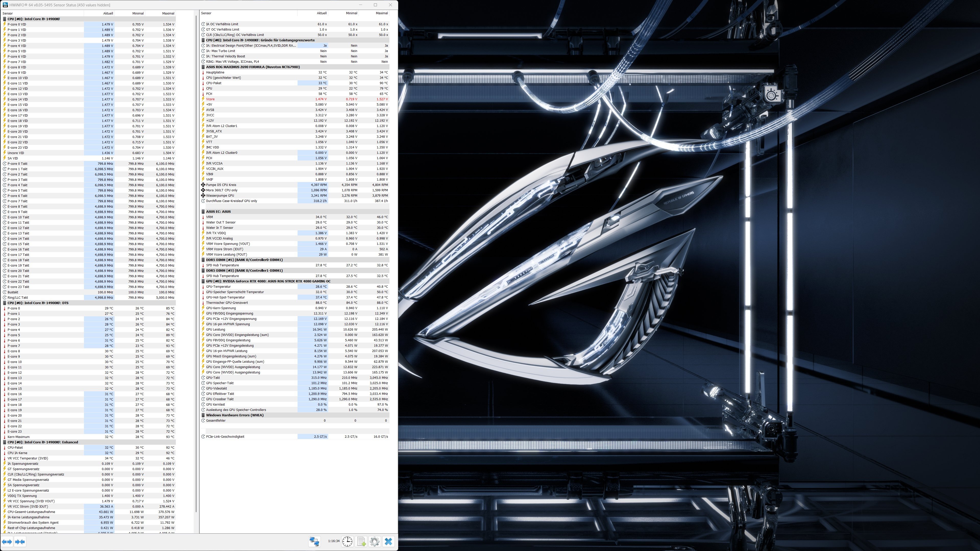Click the right panel Maximal column header
Viewport: 980px width, 551px height.
(382, 13)
